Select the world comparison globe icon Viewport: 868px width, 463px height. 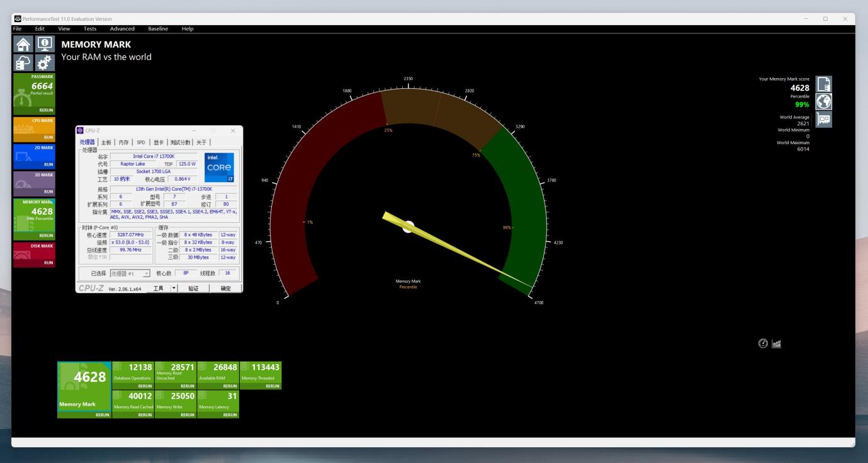pyautogui.click(x=824, y=101)
